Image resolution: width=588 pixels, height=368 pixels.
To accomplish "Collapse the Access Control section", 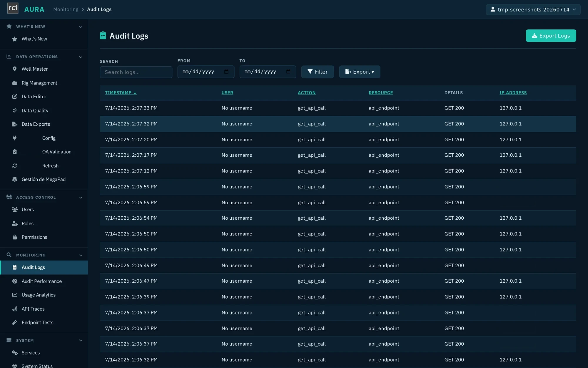I will coord(81,198).
